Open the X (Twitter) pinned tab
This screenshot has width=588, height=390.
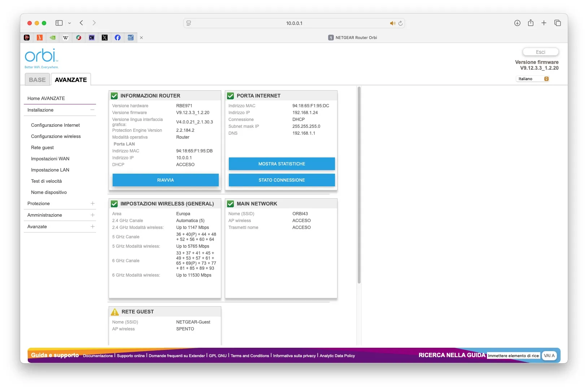point(105,38)
